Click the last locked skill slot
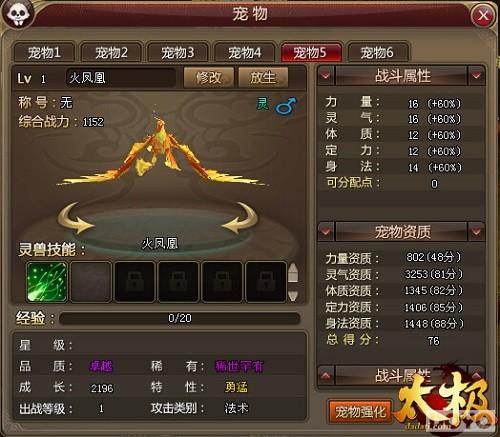500x437 pixels. tap(266, 282)
